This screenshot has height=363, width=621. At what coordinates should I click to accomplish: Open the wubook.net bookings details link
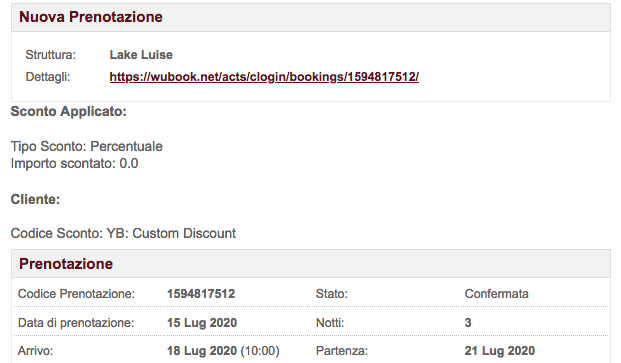point(264,77)
